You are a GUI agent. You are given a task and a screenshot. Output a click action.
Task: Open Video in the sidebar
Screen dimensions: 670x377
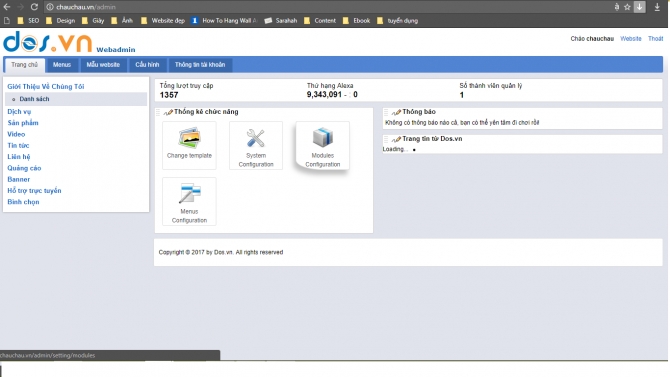[16, 134]
